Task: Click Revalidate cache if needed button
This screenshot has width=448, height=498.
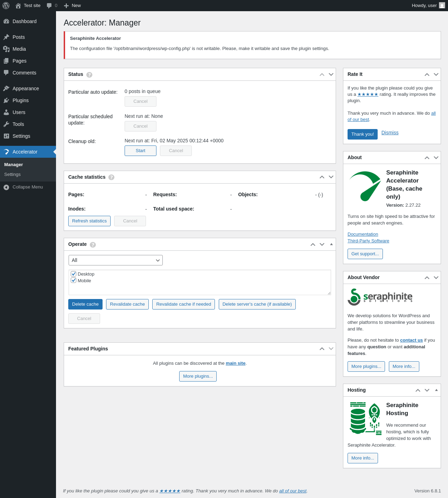Action: pos(183,304)
